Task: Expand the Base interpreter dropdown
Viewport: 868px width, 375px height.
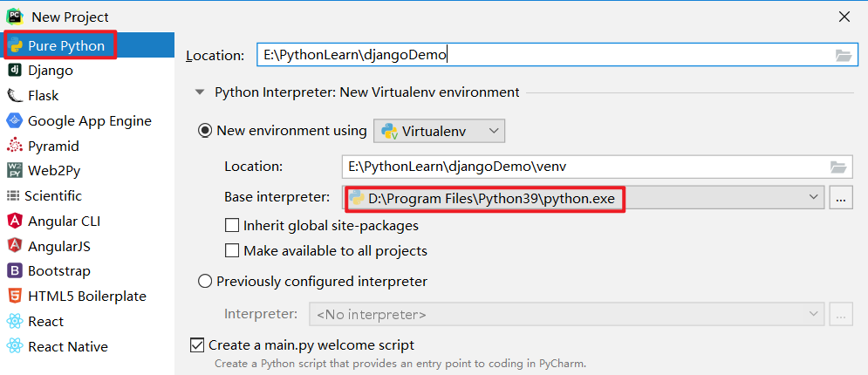Action: click(813, 198)
